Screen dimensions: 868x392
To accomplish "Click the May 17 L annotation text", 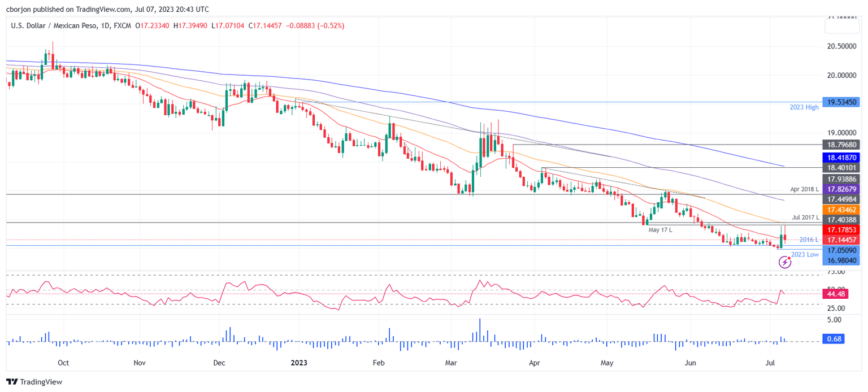I will (x=659, y=230).
